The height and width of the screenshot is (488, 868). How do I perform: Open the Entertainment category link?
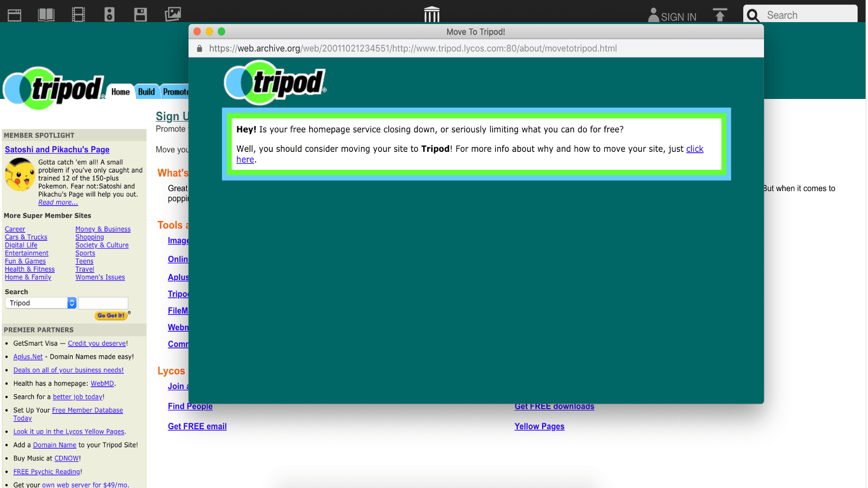click(x=26, y=253)
